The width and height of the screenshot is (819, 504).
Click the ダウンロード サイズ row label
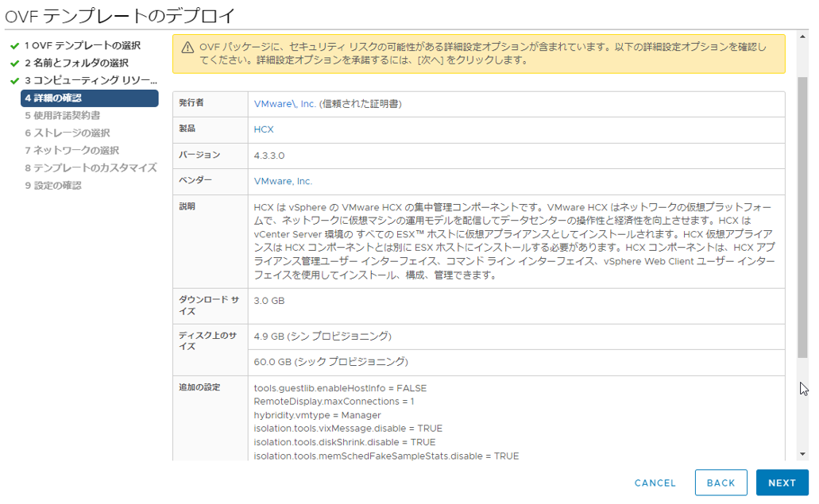pyautogui.click(x=209, y=306)
